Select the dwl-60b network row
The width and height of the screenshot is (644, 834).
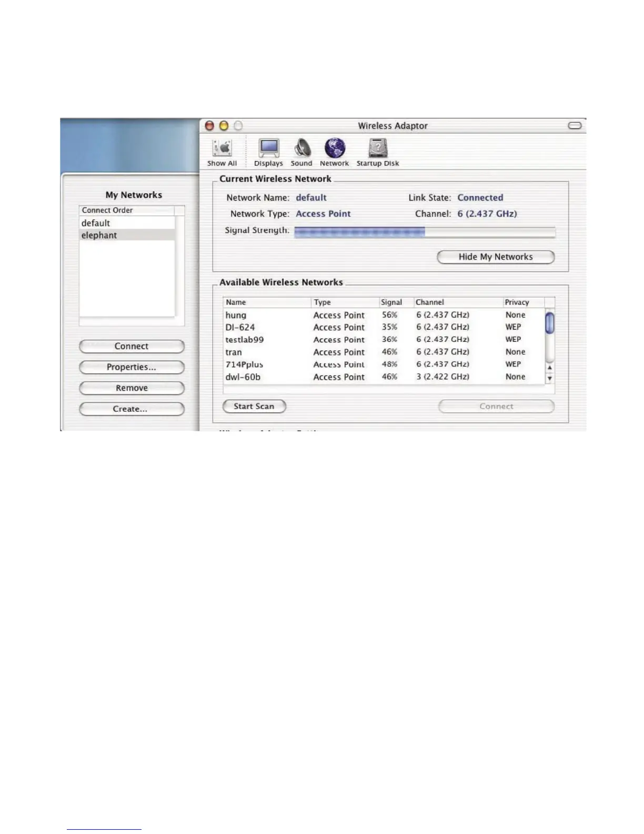384,377
